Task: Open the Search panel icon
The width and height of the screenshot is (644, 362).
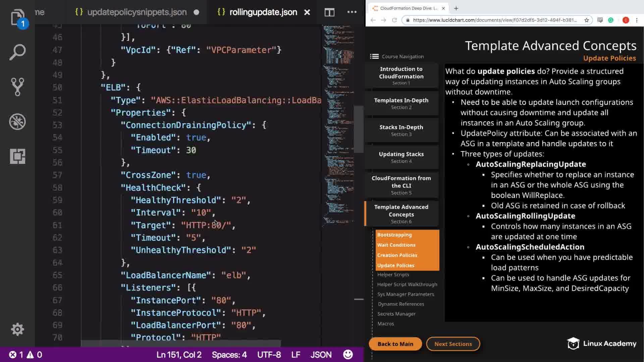Action: [x=17, y=52]
